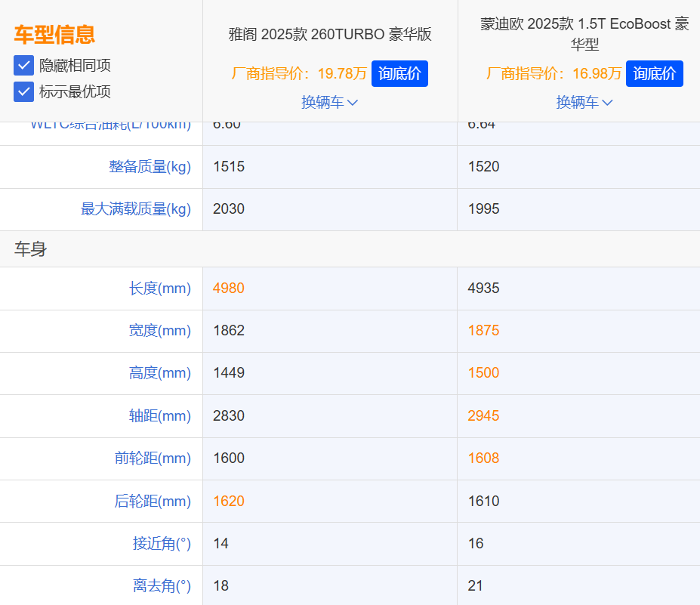Select the 车身 section header
700x605 pixels.
pyautogui.click(x=30, y=249)
